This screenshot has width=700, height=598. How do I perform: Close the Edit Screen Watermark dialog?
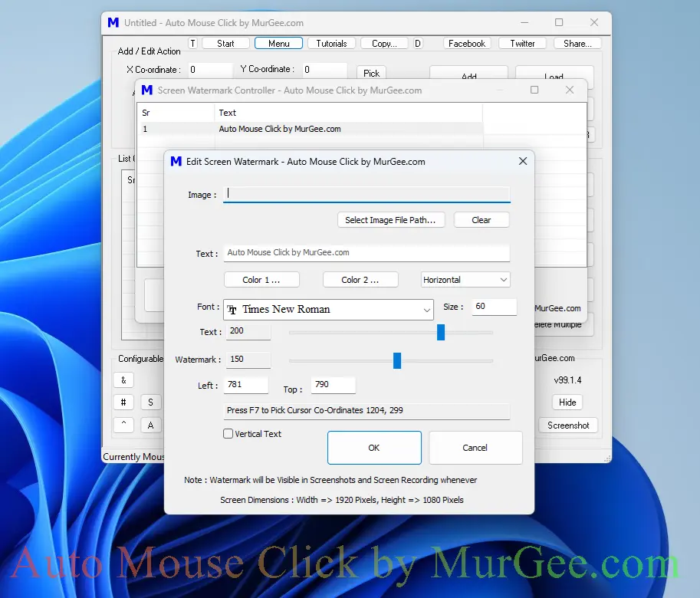click(523, 161)
